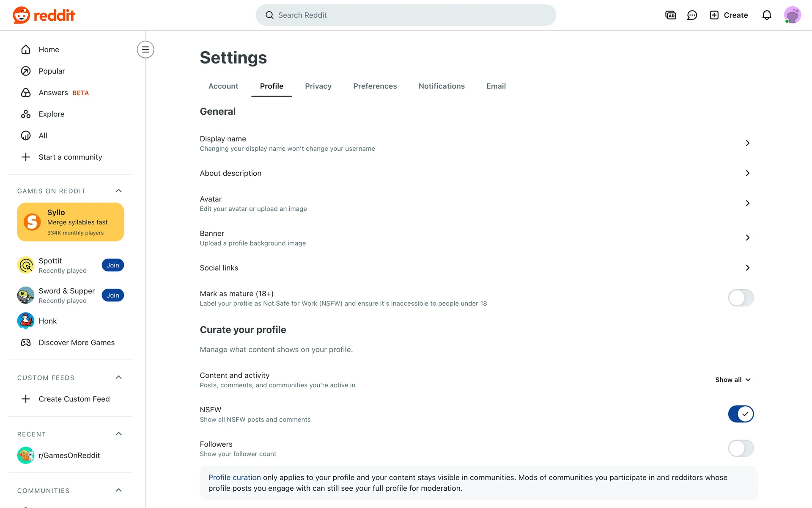The width and height of the screenshot is (812, 508).
Task: Open Explore from the sidebar
Action: pos(51,114)
